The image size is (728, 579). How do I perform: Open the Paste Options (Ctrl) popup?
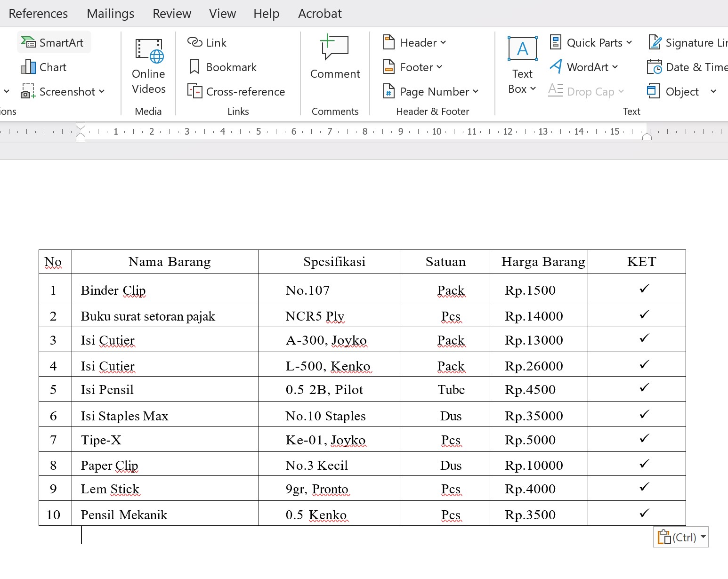coord(680,537)
